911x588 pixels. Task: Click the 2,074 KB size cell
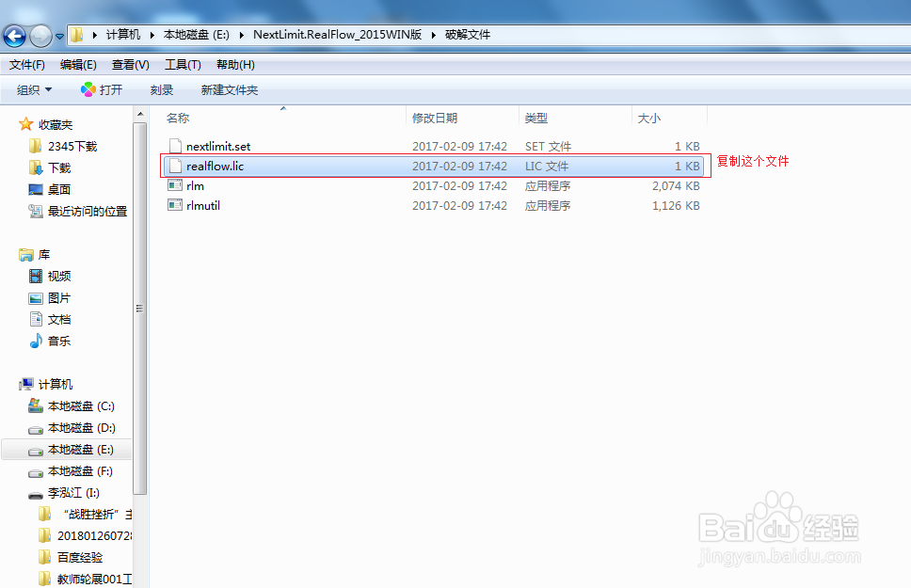[x=676, y=186]
